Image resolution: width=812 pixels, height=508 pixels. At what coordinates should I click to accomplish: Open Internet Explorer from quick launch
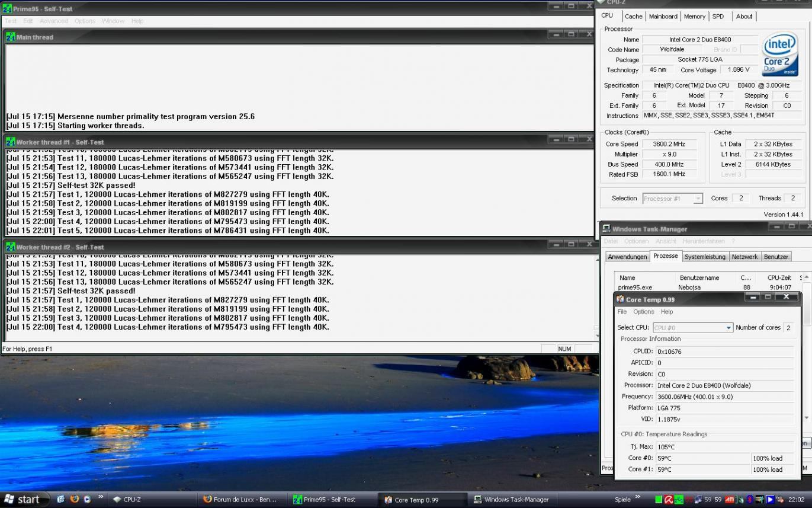click(61, 499)
